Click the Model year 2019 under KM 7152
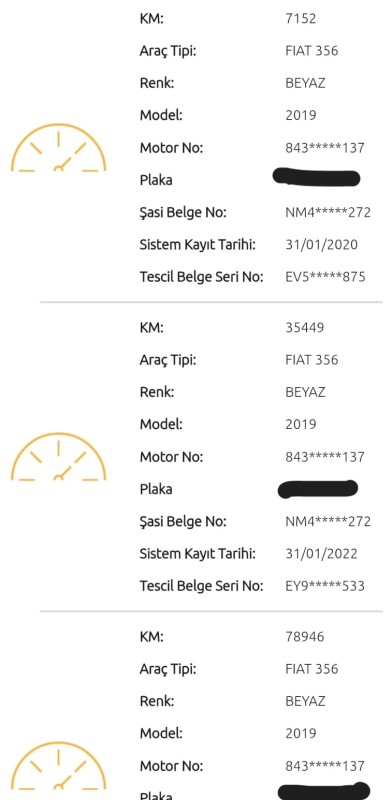392x800 pixels. [301, 116]
